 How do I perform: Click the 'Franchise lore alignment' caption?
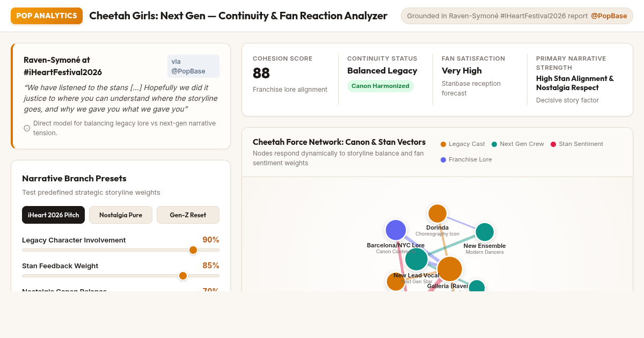click(290, 90)
